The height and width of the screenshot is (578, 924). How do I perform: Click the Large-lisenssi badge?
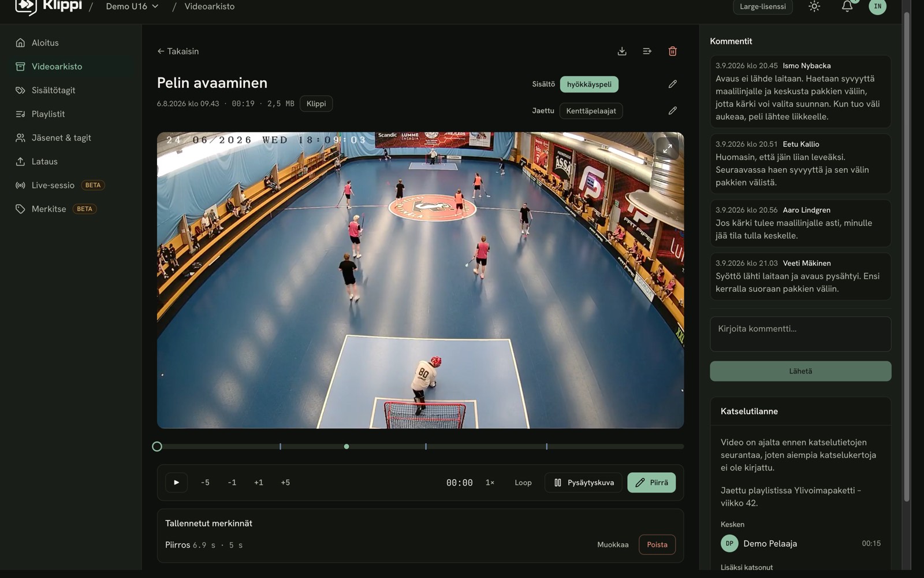pyautogui.click(x=763, y=7)
